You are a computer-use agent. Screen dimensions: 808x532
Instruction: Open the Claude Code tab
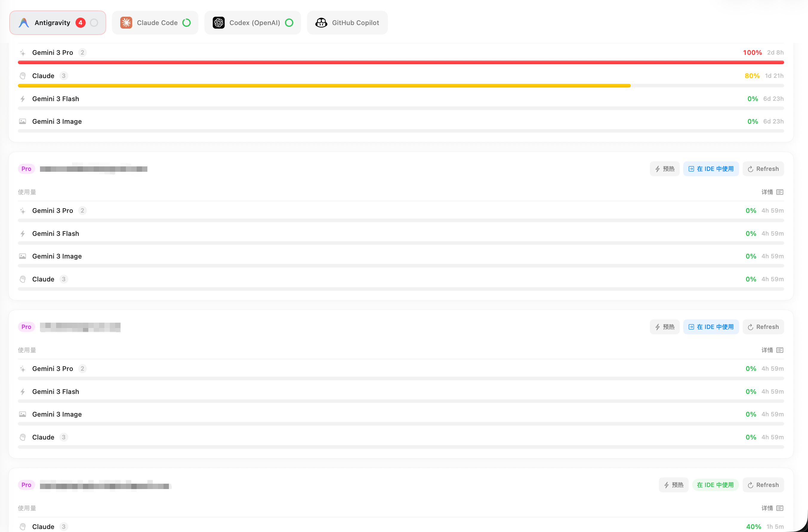[157, 23]
